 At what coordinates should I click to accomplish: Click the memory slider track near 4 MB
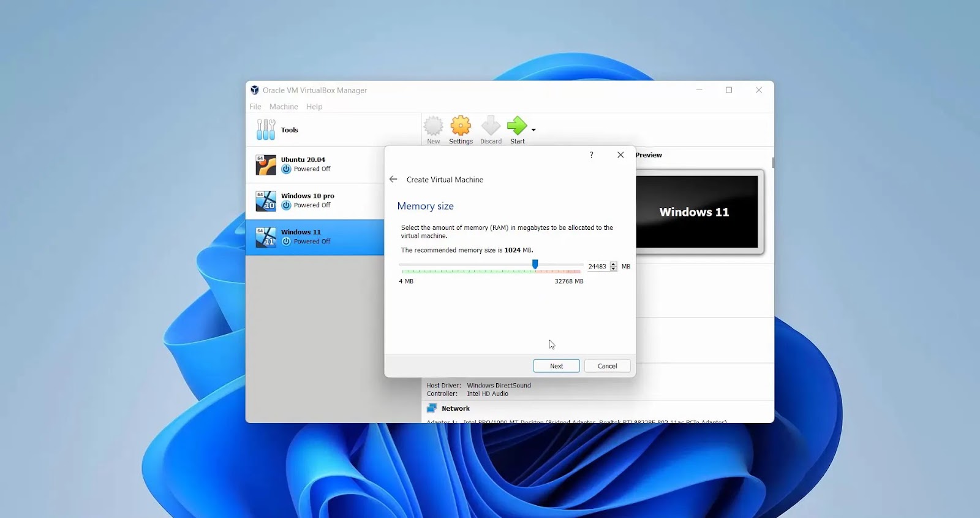tap(404, 265)
